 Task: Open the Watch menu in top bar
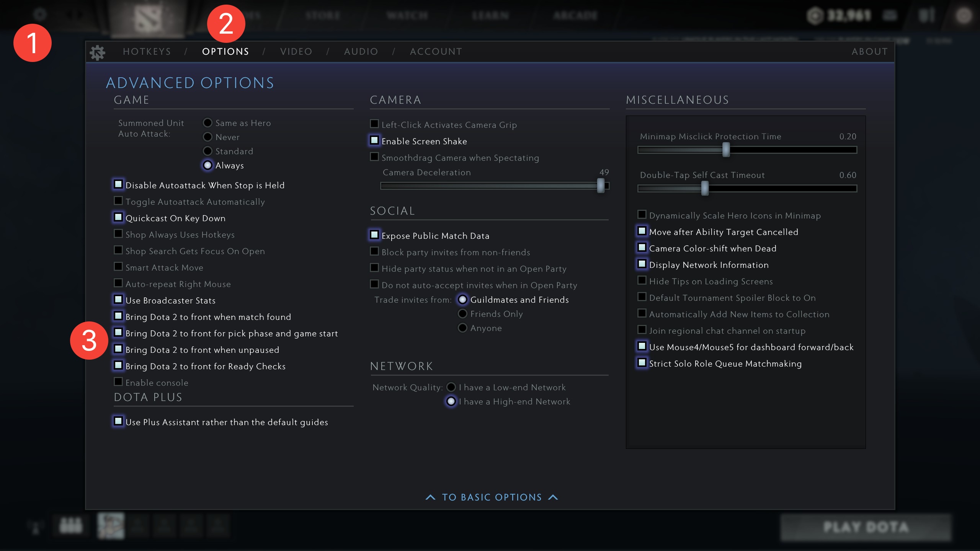407,16
